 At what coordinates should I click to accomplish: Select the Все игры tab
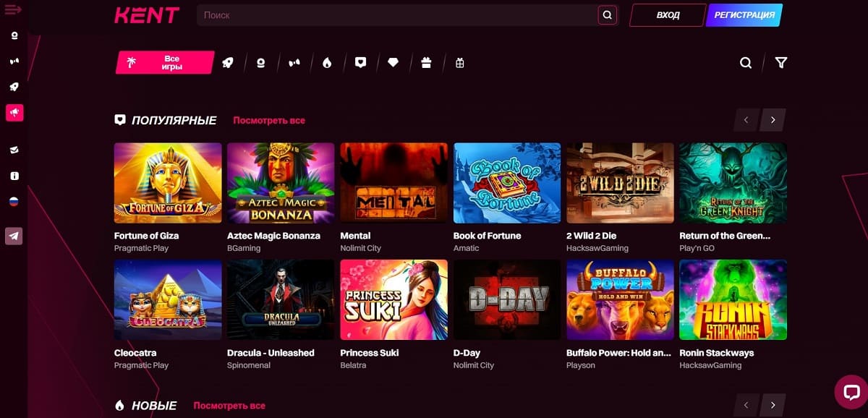(165, 63)
